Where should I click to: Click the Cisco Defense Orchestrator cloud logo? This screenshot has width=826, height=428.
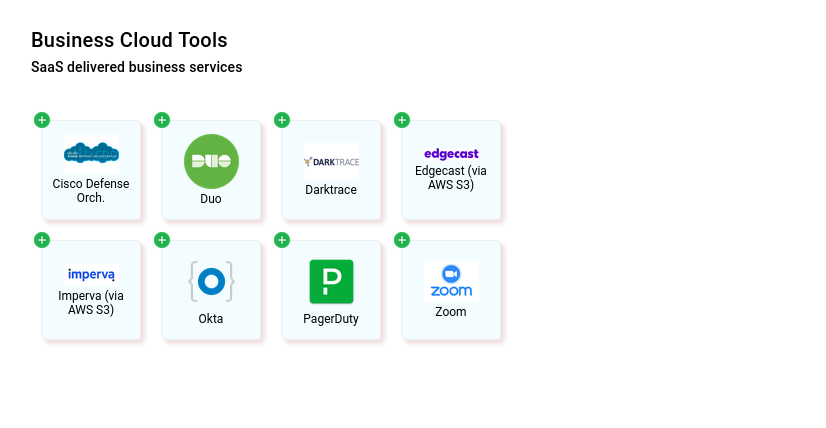[91, 154]
